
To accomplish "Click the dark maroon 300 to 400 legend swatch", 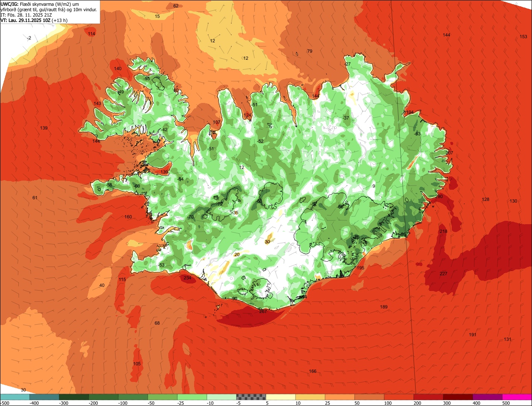I will click(x=458, y=397).
